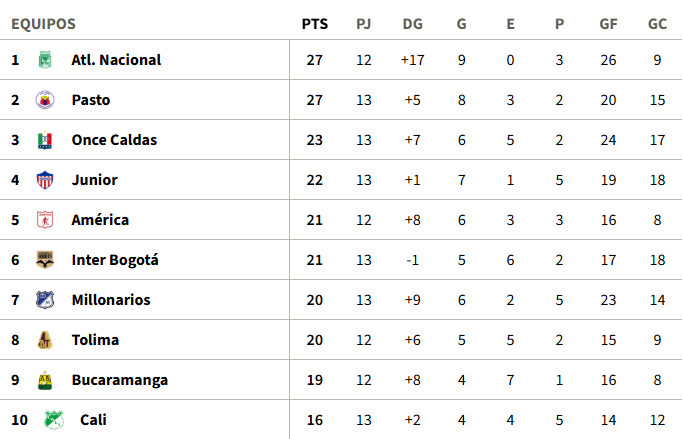Screen dimensions: 683x439
Task: Click the Inter Bogotá team crest
Action: [44, 260]
